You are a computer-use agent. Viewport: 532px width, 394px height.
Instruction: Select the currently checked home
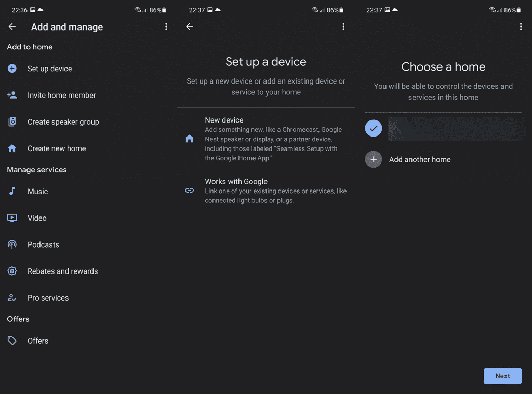(x=373, y=128)
